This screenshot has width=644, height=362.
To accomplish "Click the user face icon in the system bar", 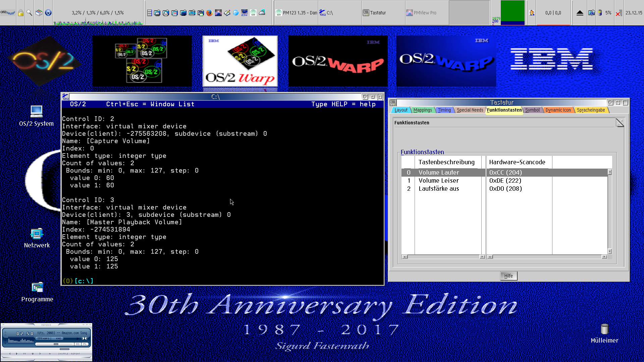I will (x=532, y=13).
